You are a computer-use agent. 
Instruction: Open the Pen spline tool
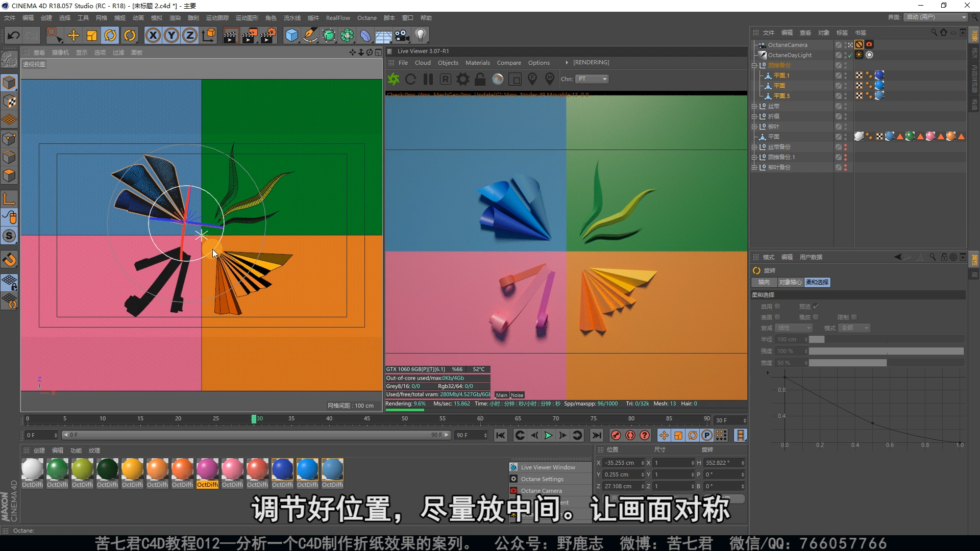coord(310,35)
